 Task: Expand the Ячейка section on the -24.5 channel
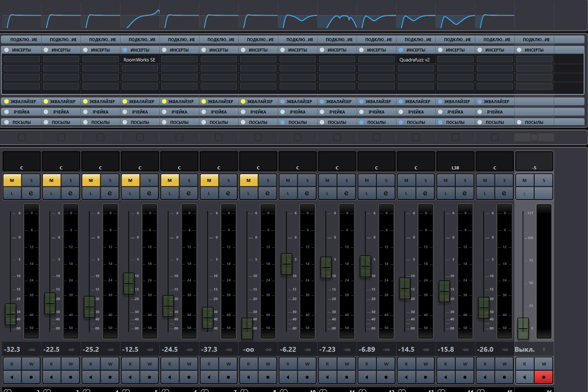pos(179,112)
